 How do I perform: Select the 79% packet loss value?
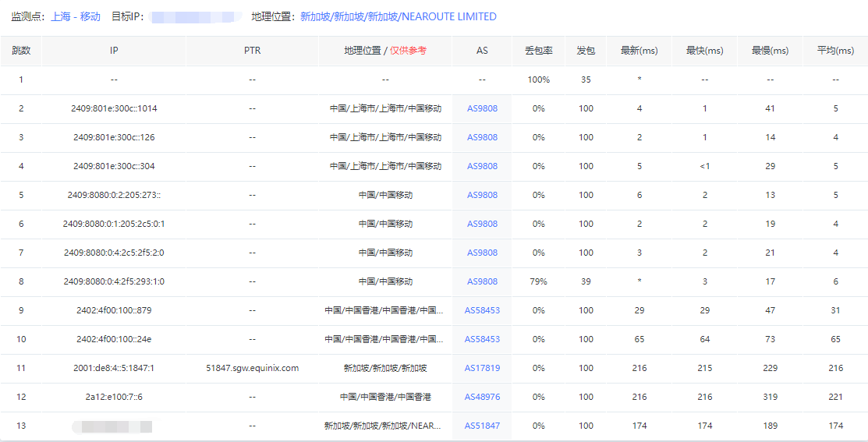click(x=539, y=281)
